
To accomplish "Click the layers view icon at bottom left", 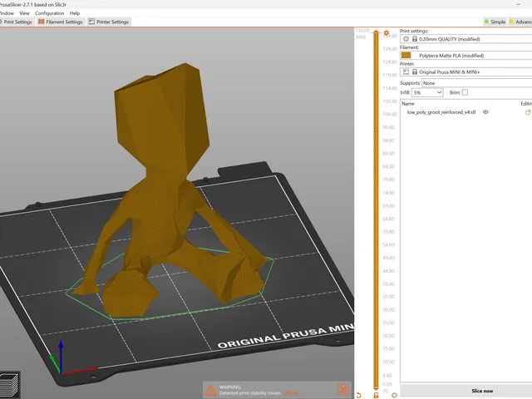I will click(x=9, y=386).
